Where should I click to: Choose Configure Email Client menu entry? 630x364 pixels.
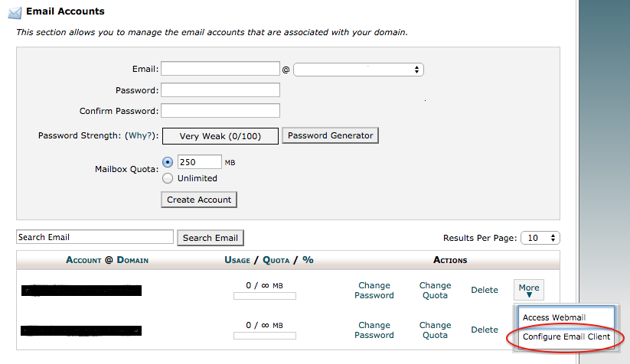(x=566, y=336)
